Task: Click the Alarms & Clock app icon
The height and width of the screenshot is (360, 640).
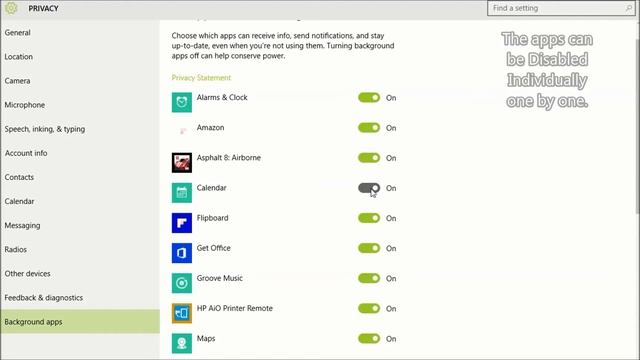Action: click(x=182, y=102)
